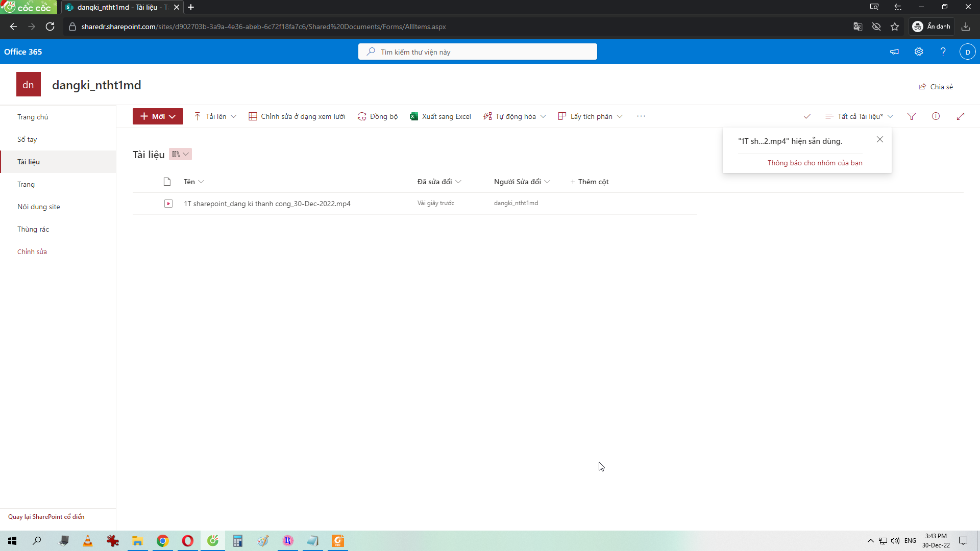Open a new browser tab

click(x=191, y=7)
